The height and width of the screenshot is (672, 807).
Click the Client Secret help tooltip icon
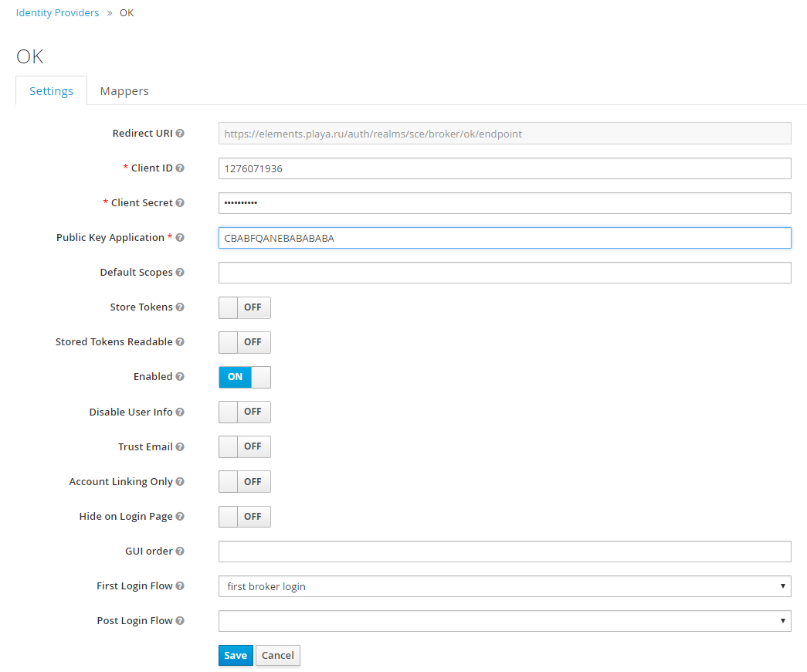coord(180,203)
